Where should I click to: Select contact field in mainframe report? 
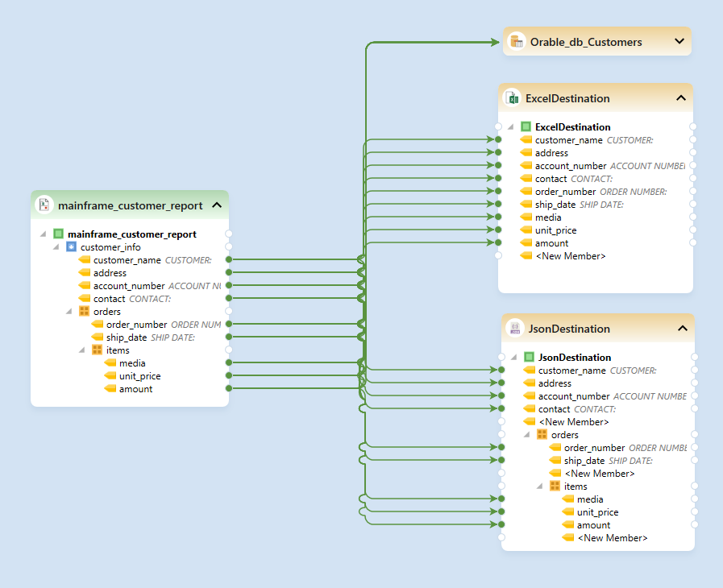tap(110, 299)
